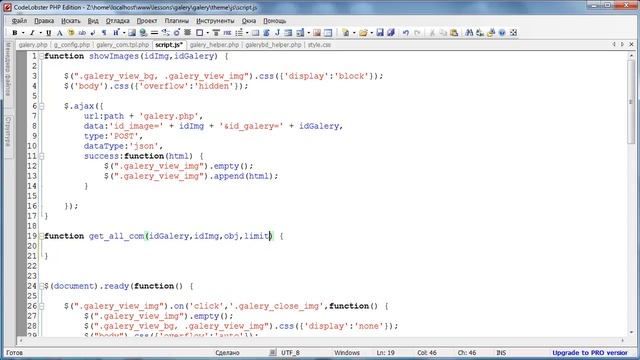
Task: Cut selection using the scissors icon
Action: (x=432, y=33)
